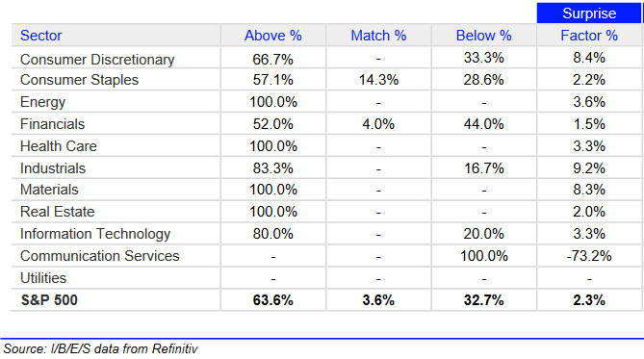Click the Real Estate sector label
This screenshot has width=644, height=359.
click(58, 212)
